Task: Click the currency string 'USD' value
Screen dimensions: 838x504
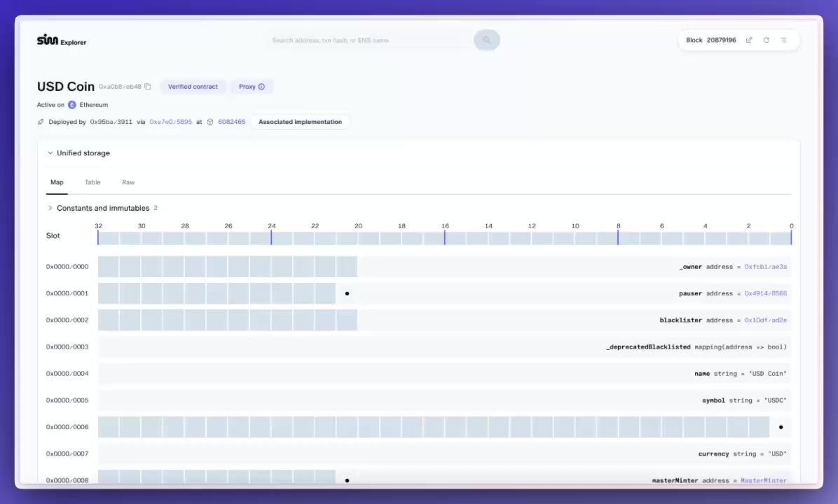Action: 777,454
